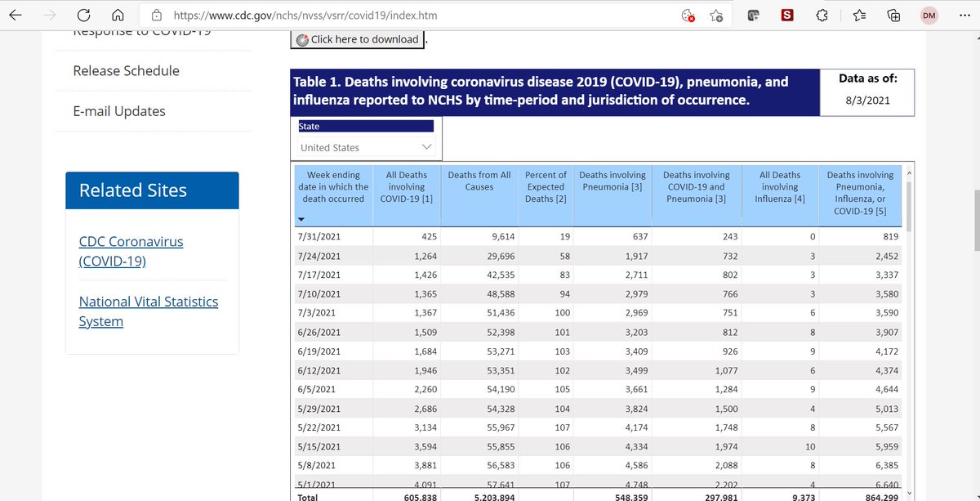Click the 'Click here to download' button

357,39
